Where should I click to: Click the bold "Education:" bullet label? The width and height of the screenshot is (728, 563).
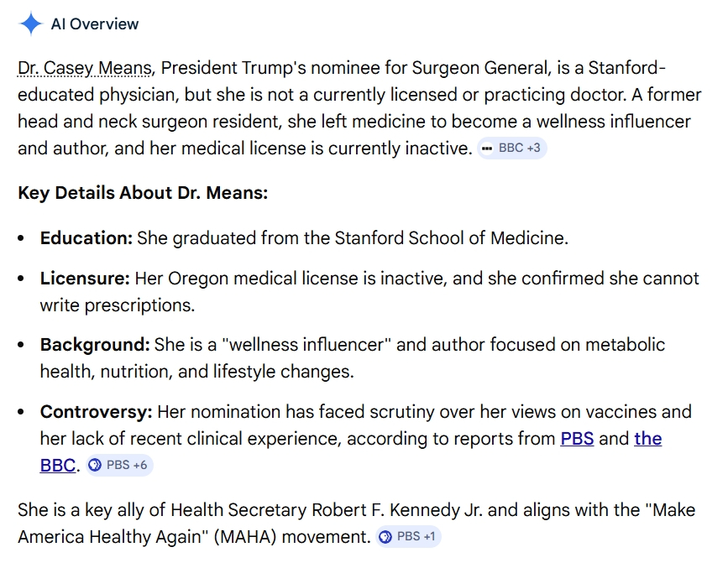tap(86, 237)
